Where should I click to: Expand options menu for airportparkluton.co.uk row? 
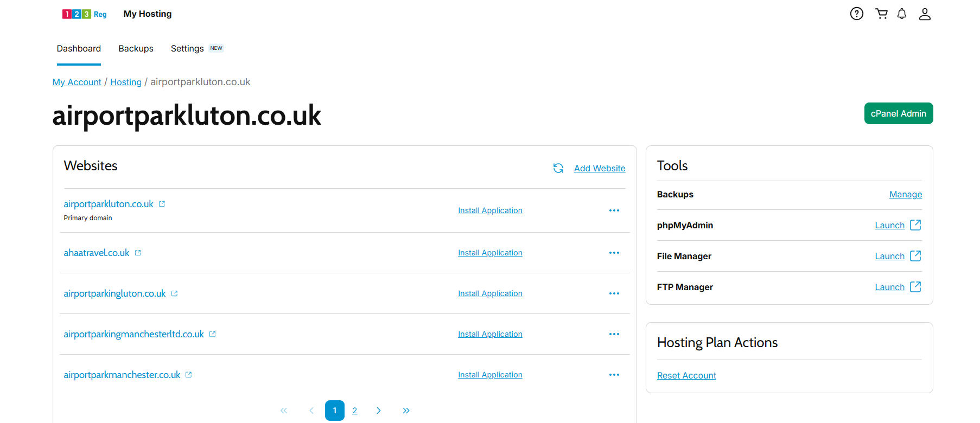(x=614, y=210)
